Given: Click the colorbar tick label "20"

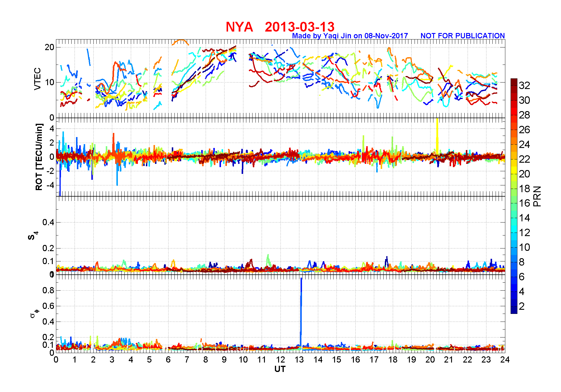Looking at the screenshot, I should click(524, 174).
